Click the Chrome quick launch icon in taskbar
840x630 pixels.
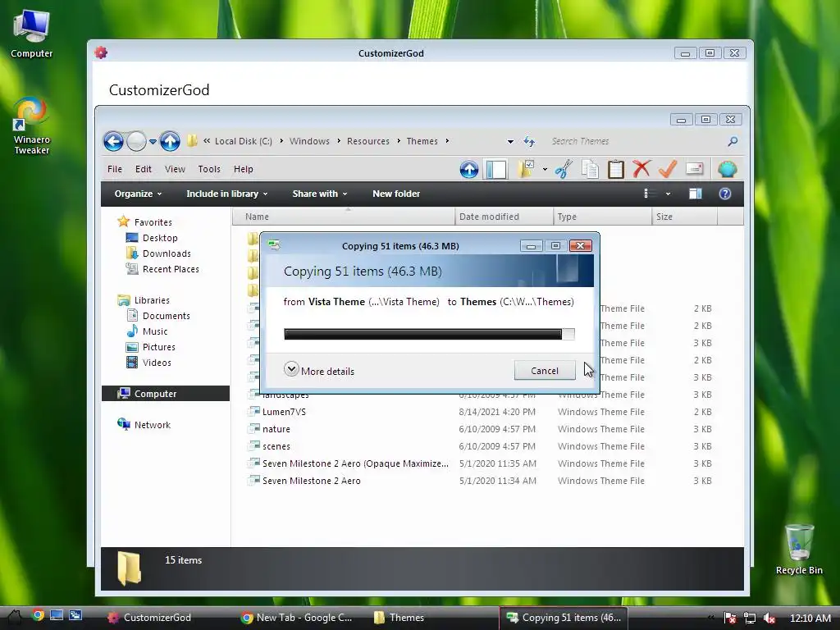click(x=38, y=615)
